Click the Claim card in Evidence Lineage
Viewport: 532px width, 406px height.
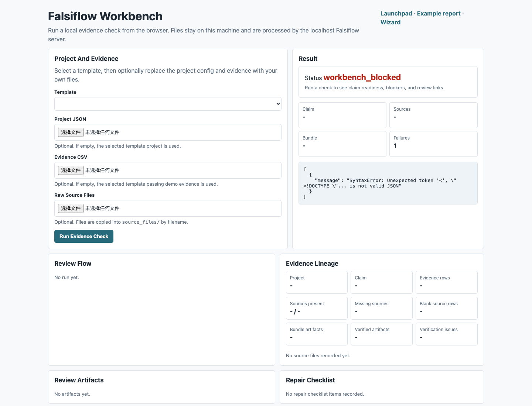tap(382, 282)
